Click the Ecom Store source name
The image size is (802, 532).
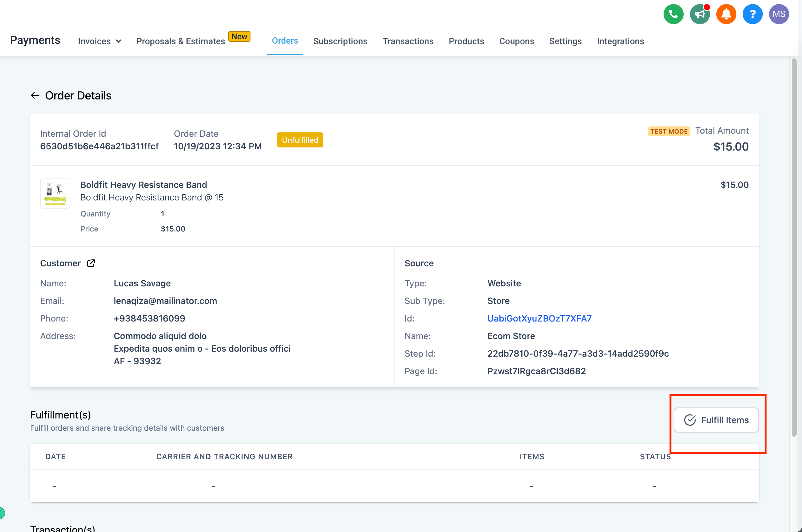tap(511, 336)
